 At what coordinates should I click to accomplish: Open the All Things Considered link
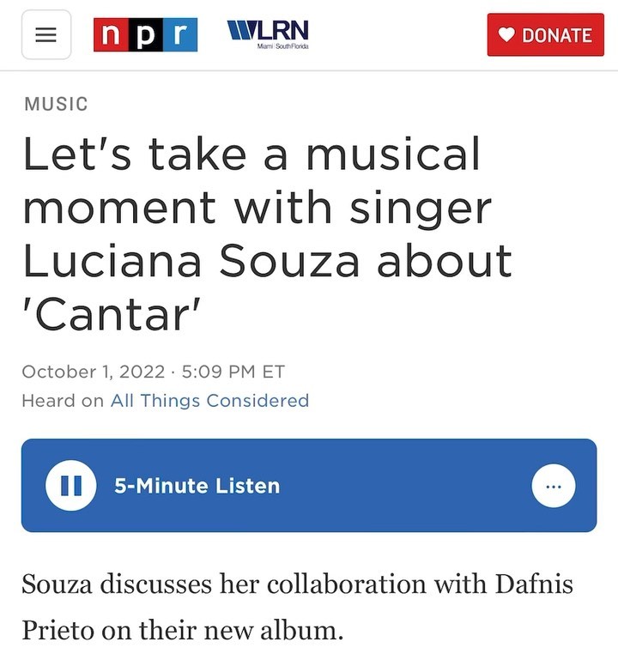209,400
